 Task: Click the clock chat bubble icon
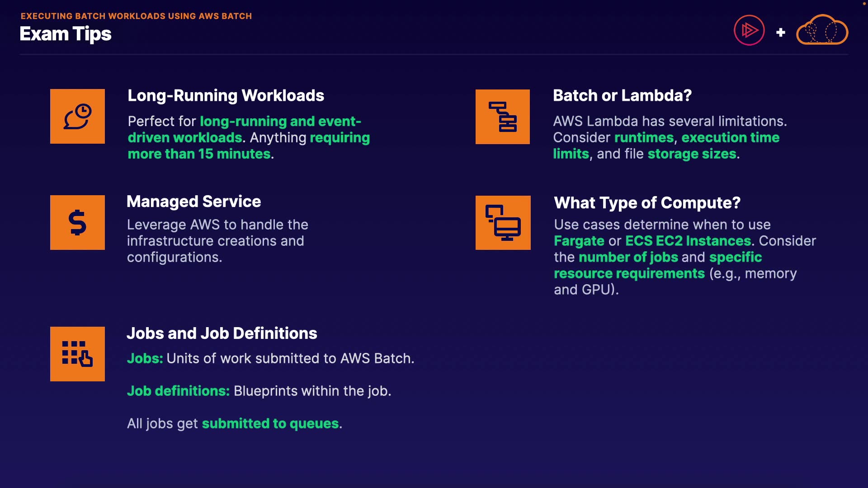pyautogui.click(x=77, y=116)
